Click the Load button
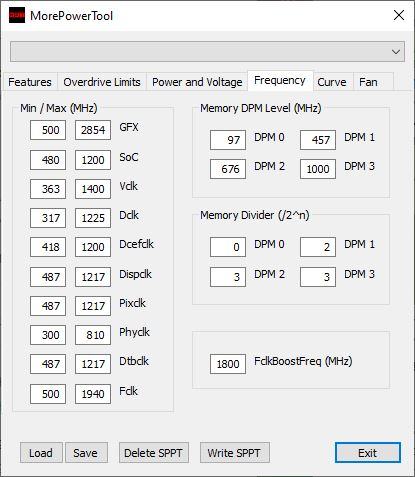Viewport: 415px width, 477px height. [41, 453]
